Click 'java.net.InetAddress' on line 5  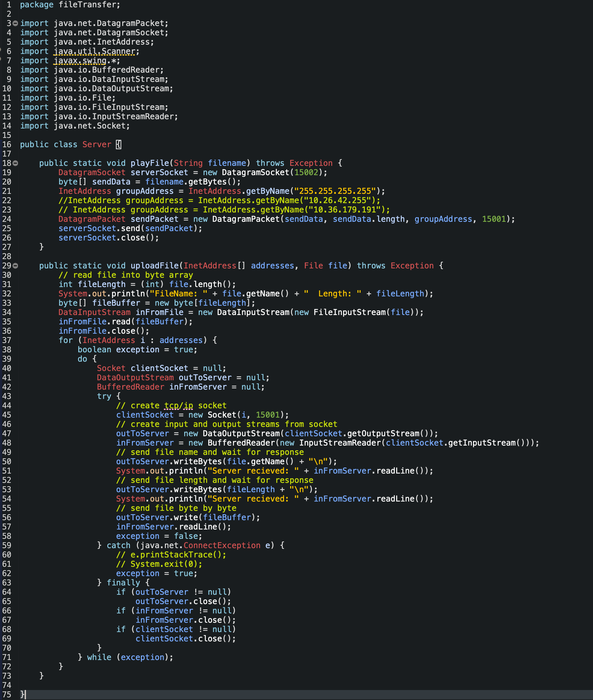click(x=102, y=42)
